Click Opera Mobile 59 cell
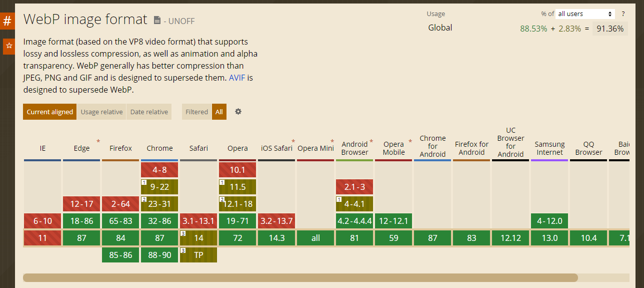Image resolution: width=644 pixels, height=288 pixels. (x=393, y=238)
